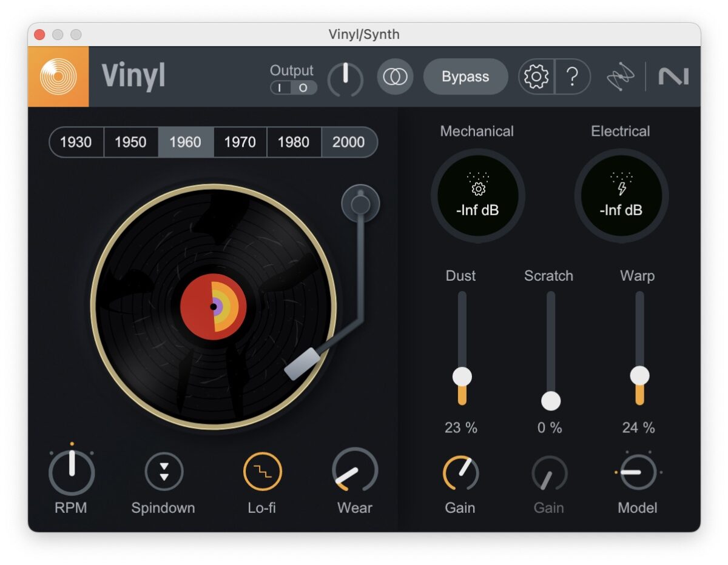
Task: Click the Vinyl plugin title text
Action: [x=133, y=77]
